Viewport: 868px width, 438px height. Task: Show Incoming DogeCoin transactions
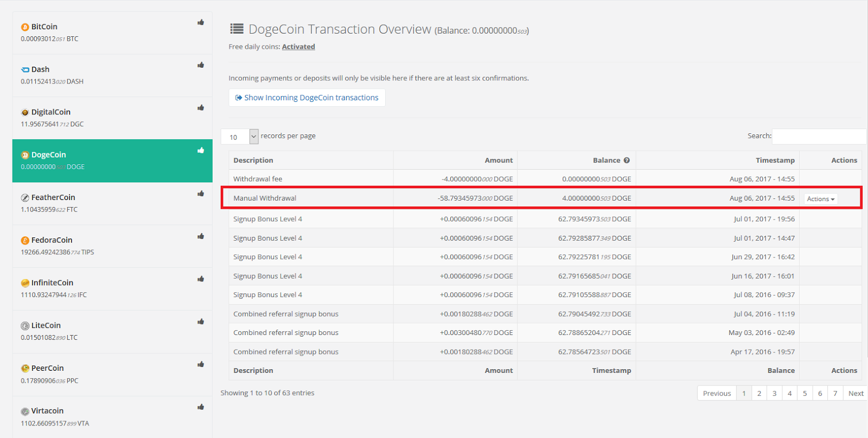click(x=307, y=98)
